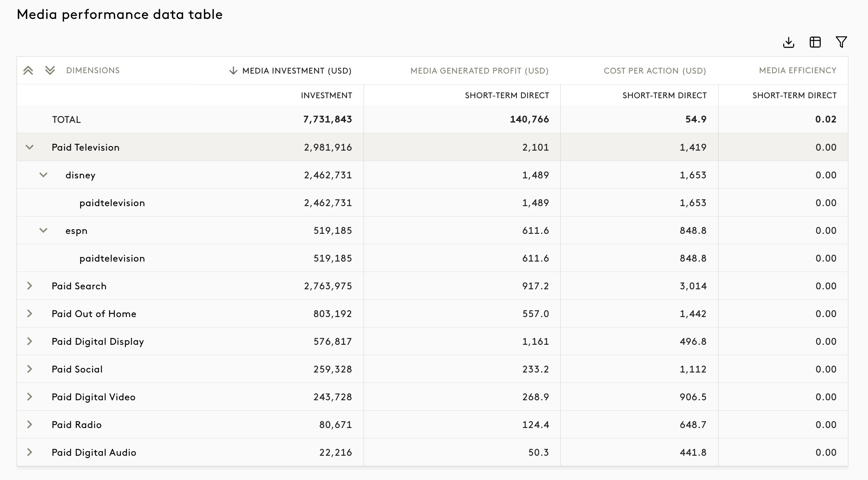Select Short-Term Direct sub-header under Media Generated Profit
Screen dimensions: 868x480
507,96
